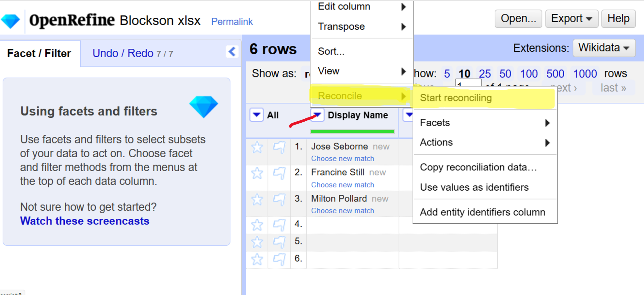Open the All column dropdown triangle
The height and width of the screenshot is (295, 644).
256,115
